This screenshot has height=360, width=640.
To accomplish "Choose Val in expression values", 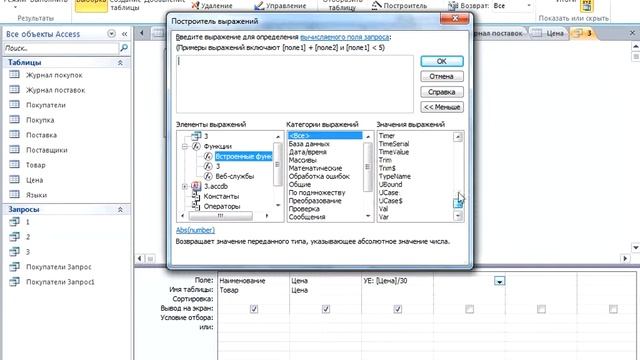I will [383, 209].
